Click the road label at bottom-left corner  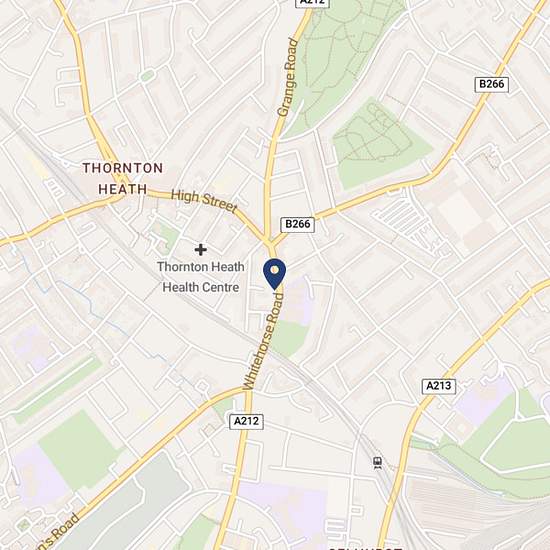click(58, 533)
